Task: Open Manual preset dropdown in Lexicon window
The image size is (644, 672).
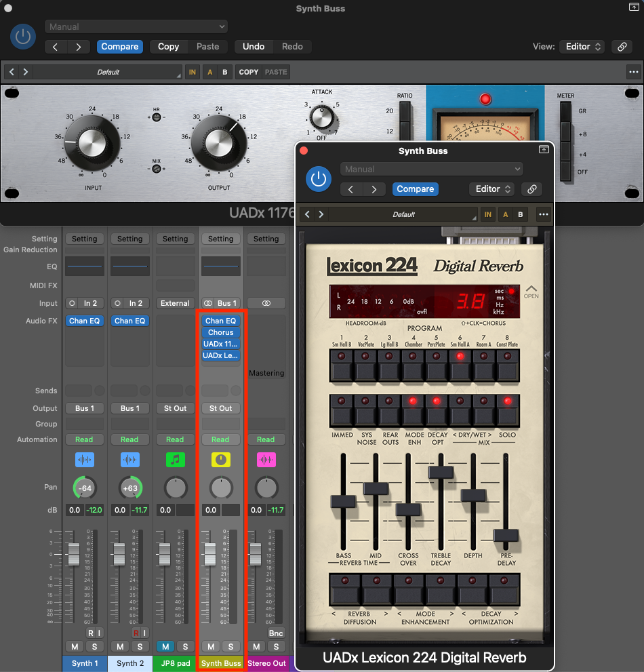Action: [x=432, y=170]
